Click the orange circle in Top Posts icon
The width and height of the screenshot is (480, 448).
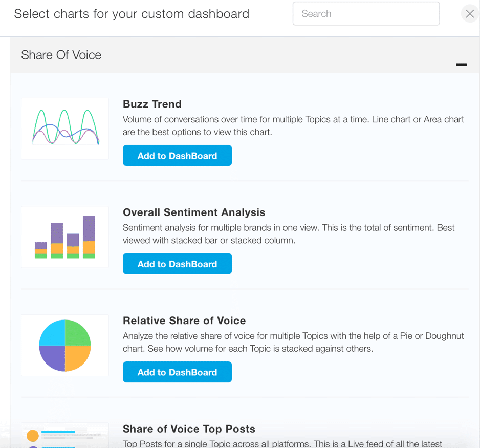coord(33,435)
